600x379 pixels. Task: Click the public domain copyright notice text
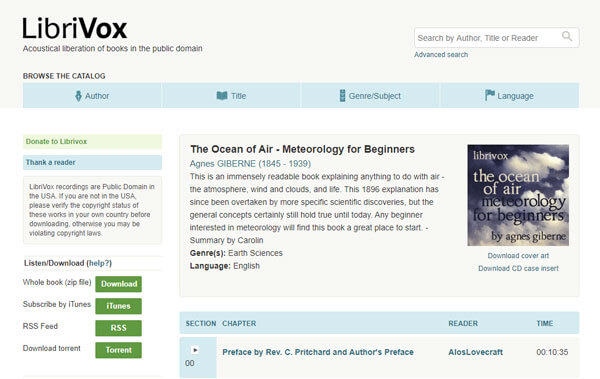[x=92, y=210]
